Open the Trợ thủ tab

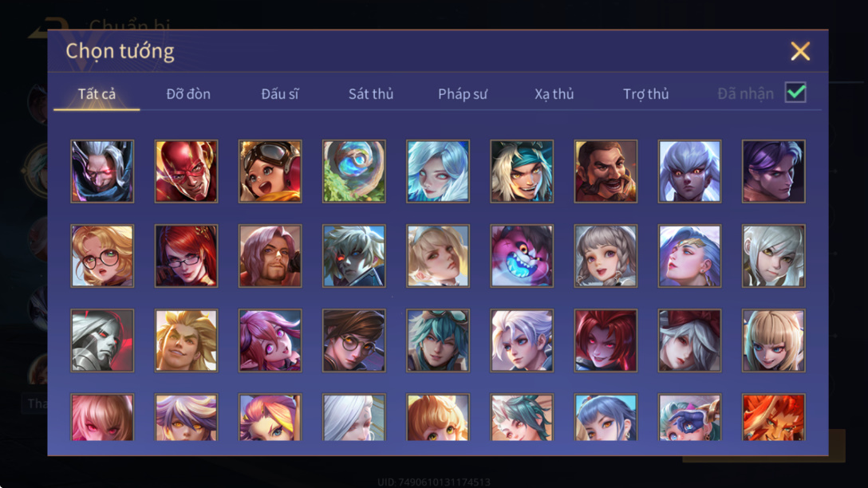pyautogui.click(x=645, y=94)
